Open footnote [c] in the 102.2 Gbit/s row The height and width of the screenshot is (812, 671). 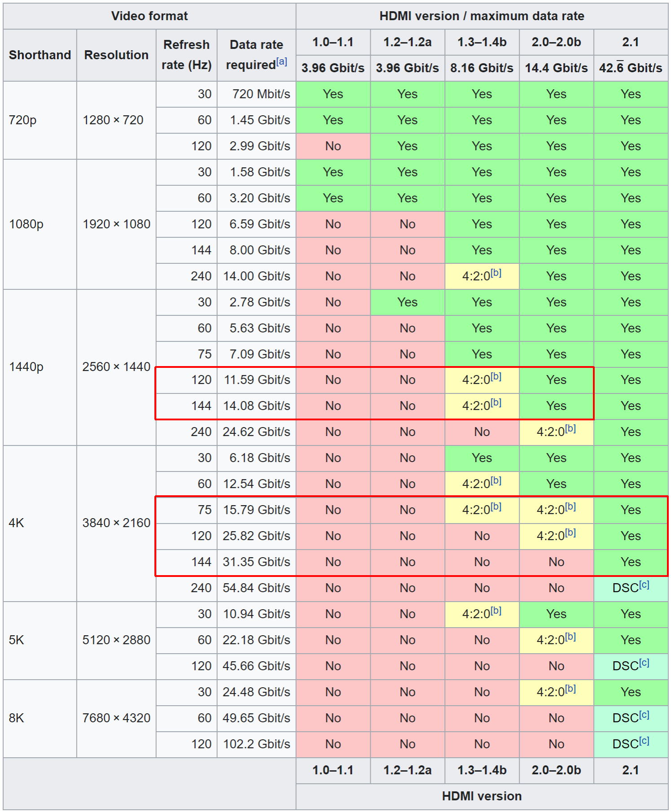point(644,741)
